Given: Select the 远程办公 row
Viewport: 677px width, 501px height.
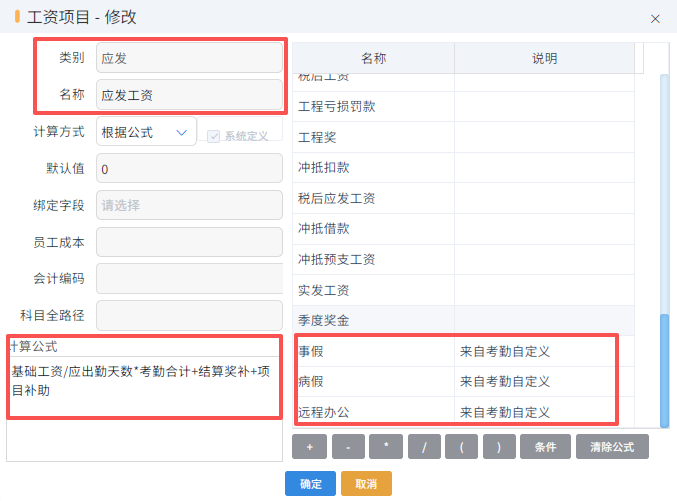Looking at the screenshot, I should pyautogui.click(x=463, y=412).
